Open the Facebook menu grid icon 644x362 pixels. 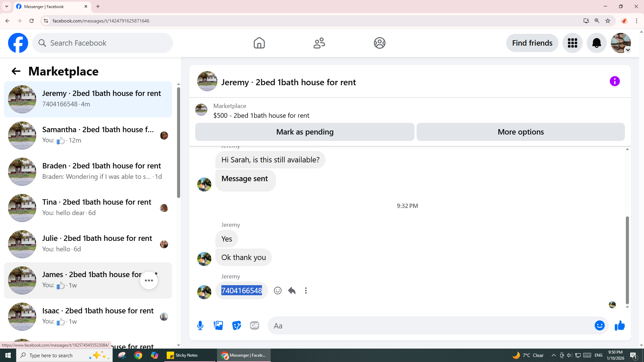coord(573,43)
